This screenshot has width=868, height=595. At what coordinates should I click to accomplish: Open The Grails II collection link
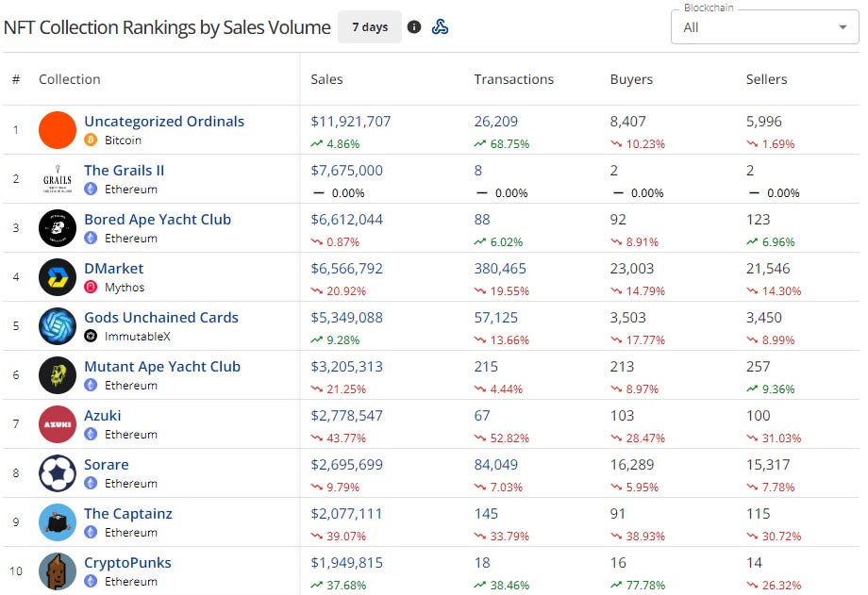coord(124,171)
